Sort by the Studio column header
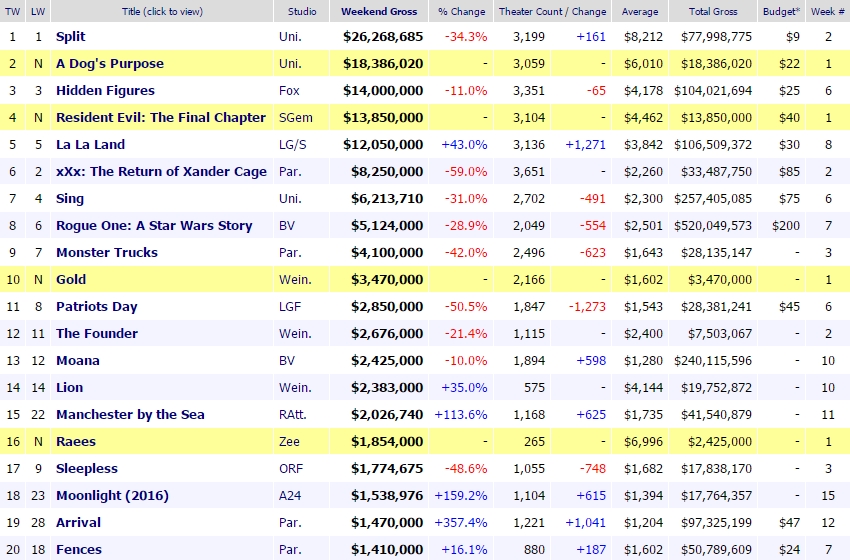The image size is (850, 560). click(x=302, y=11)
